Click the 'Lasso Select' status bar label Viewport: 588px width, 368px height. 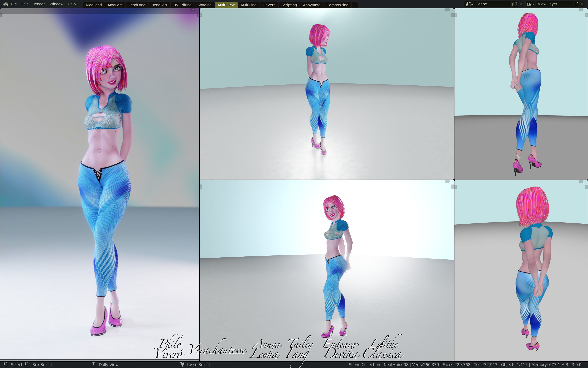pyautogui.click(x=198, y=365)
